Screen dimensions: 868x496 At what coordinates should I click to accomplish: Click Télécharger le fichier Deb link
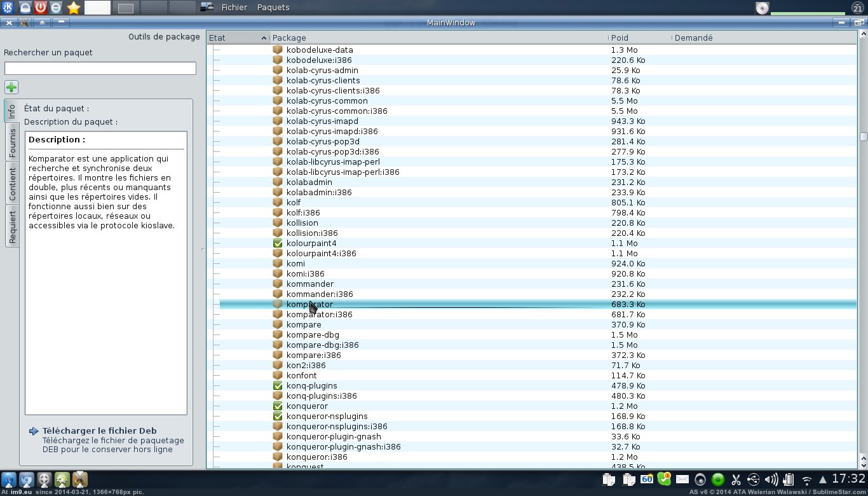[x=99, y=431]
